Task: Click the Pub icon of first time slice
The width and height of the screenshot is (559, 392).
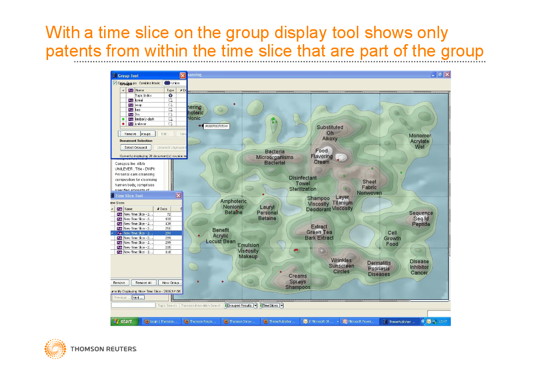Action: (119, 214)
